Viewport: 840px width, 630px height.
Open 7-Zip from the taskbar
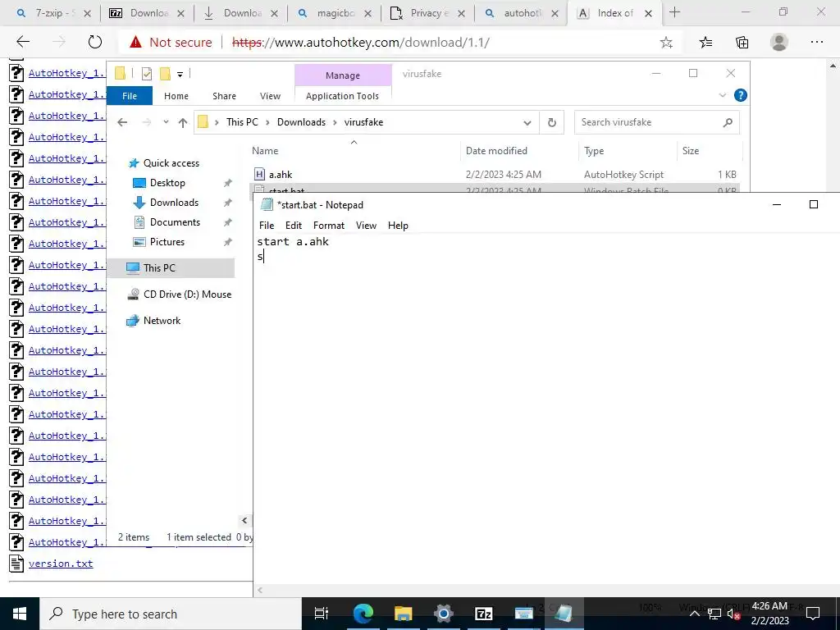click(484, 614)
